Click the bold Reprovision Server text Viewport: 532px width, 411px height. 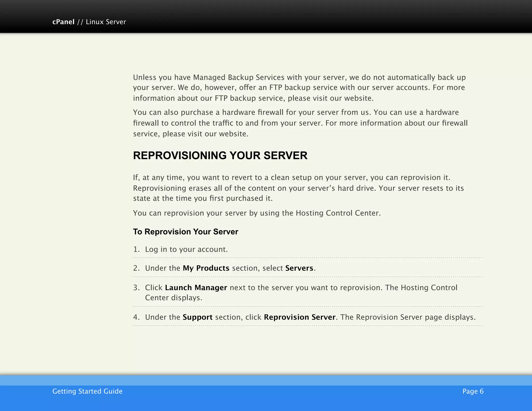(300, 317)
